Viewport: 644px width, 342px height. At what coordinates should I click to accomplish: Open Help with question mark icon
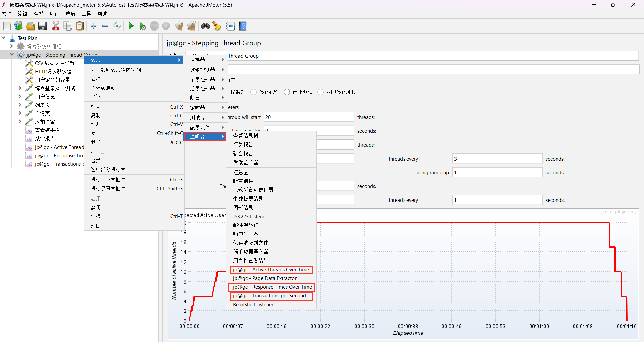243,26
